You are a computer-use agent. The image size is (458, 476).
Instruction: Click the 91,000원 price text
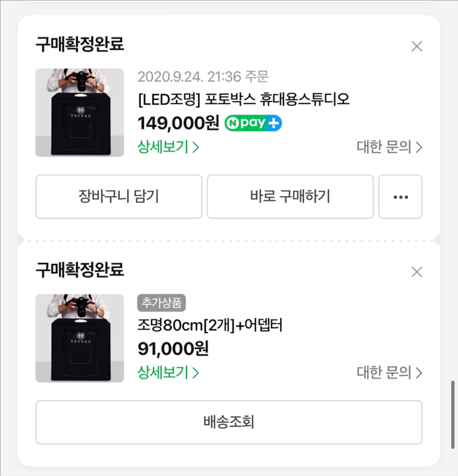coord(173,348)
